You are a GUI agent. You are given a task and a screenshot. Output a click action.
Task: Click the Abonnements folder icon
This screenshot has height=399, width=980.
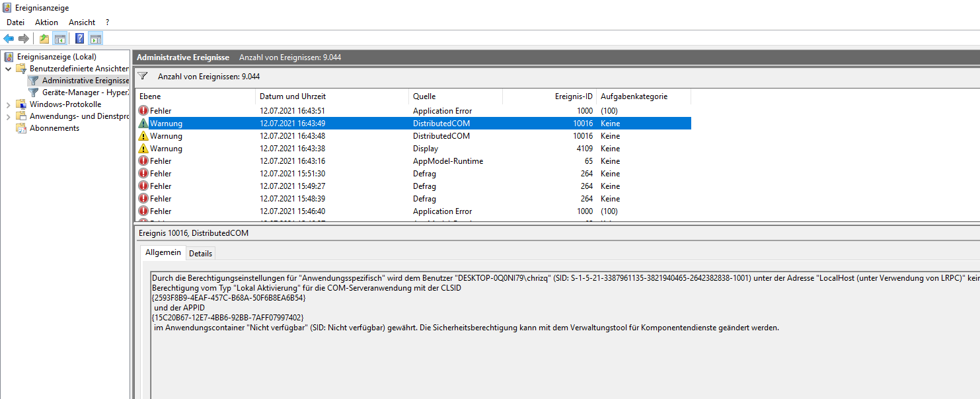21,128
